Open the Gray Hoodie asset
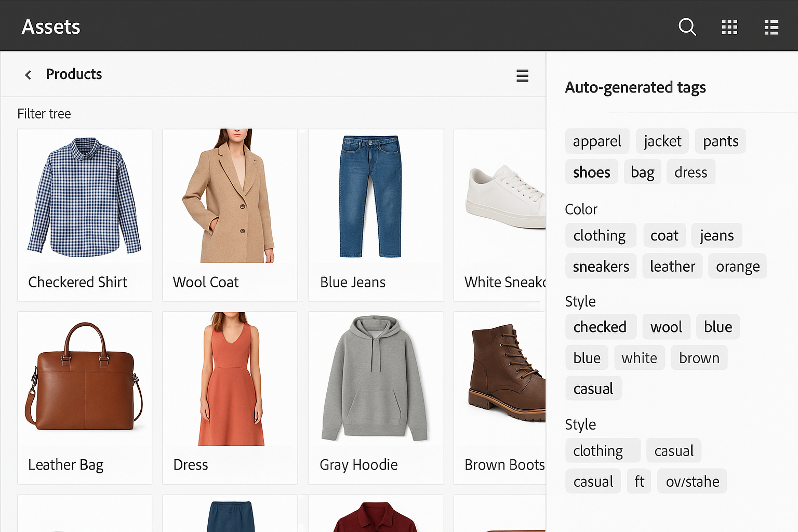The height and width of the screenshot is (532, 798). [x=375, y=379]
